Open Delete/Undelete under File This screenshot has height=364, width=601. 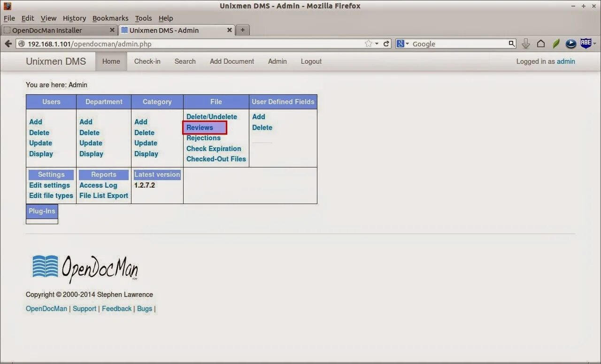click(212, 117)
